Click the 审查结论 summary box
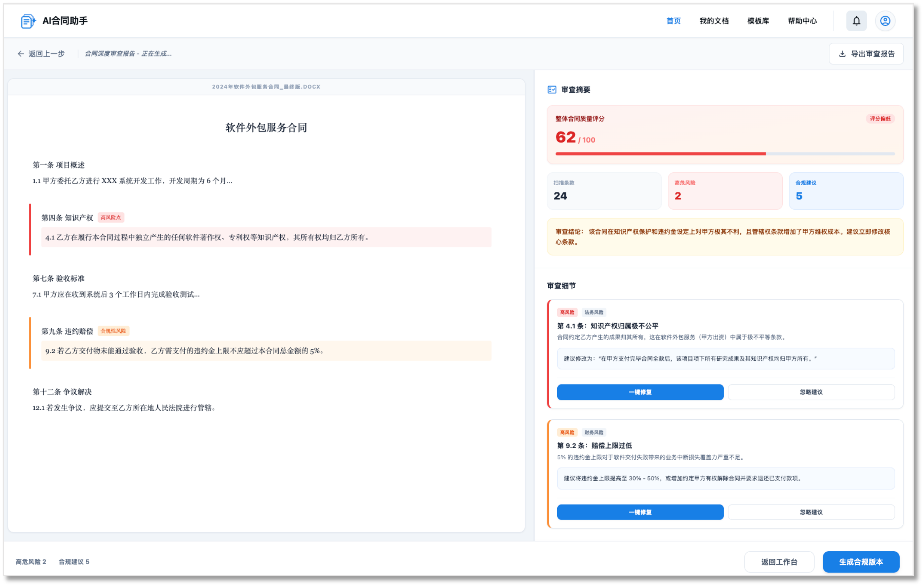924x587 pixels. [x=725, y=237]
